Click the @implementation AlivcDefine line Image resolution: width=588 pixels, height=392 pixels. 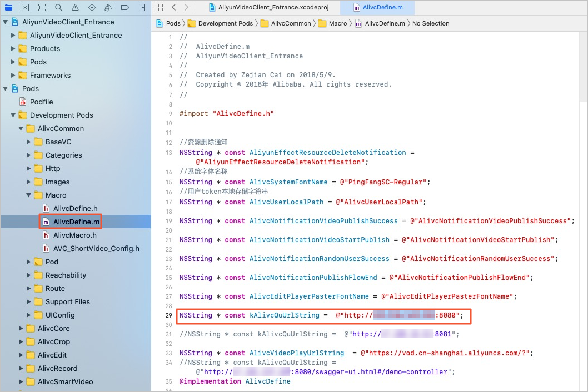(235, 381)
